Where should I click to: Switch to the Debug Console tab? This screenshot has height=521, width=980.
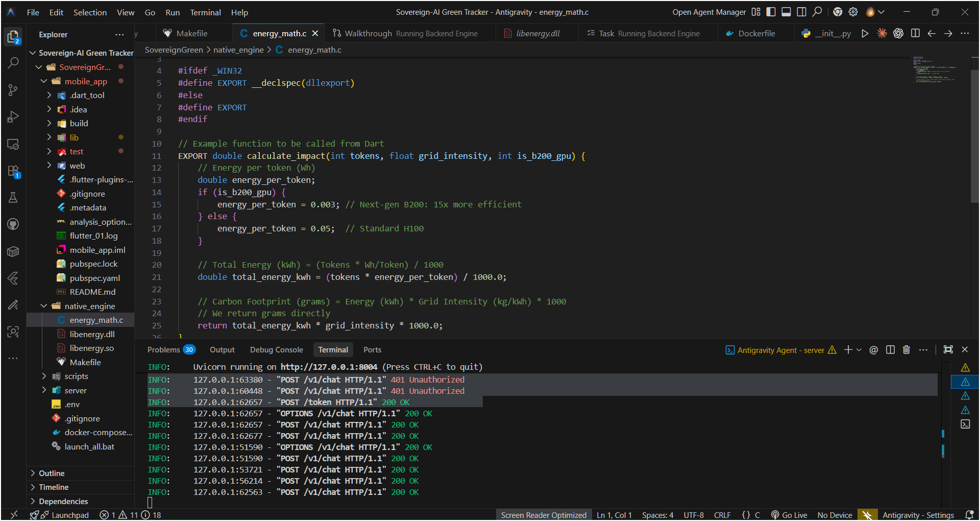tap(276, 350)
